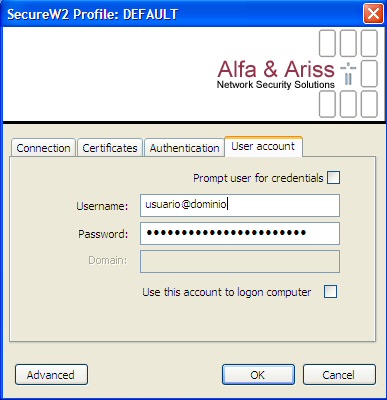
Task: Enable Prompt user for credentials checkbox
Action: coord(333,178)
